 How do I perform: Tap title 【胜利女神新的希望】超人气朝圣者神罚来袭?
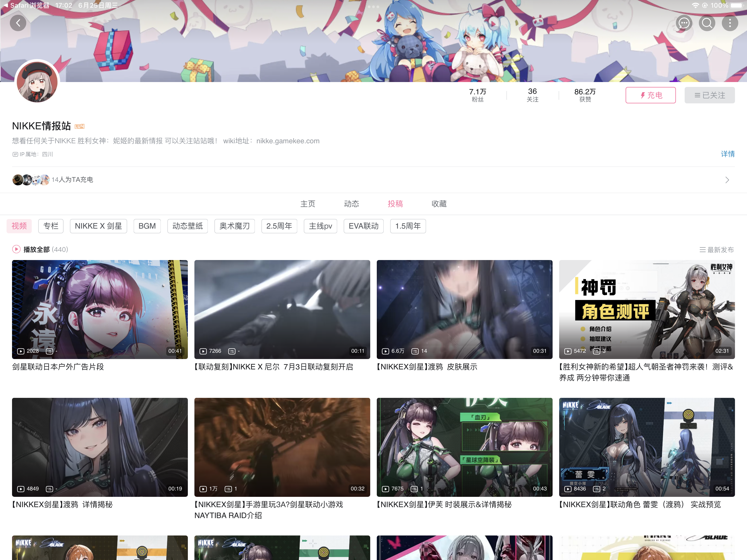point(646,372)
